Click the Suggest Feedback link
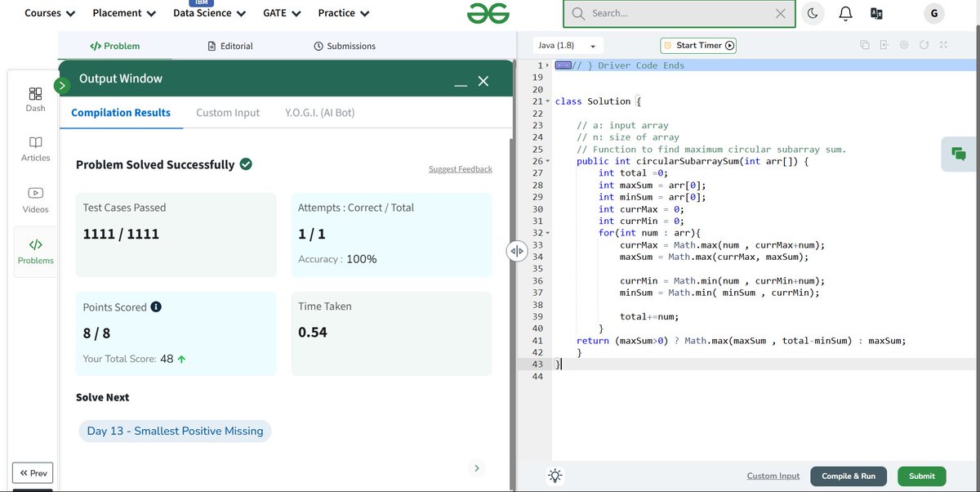The width and height of the screenshot is (980, 492). click(461, 169)
